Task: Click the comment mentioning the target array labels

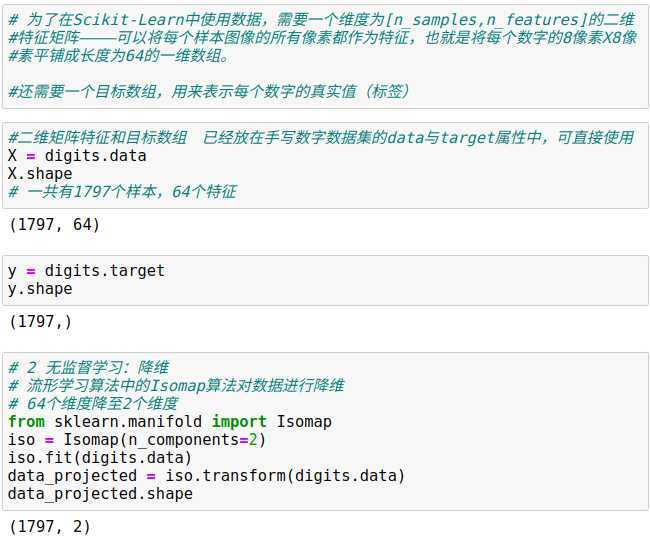Action: (x=209, y=91)
